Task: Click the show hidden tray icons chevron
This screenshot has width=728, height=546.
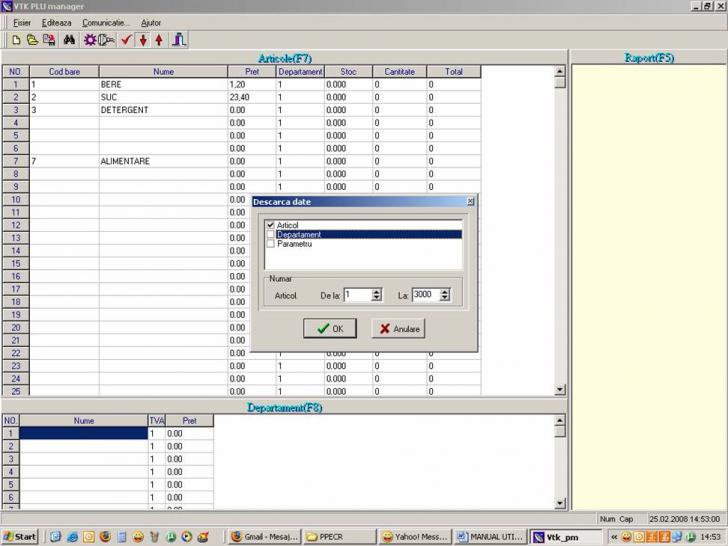Action: tap(614, 537)
